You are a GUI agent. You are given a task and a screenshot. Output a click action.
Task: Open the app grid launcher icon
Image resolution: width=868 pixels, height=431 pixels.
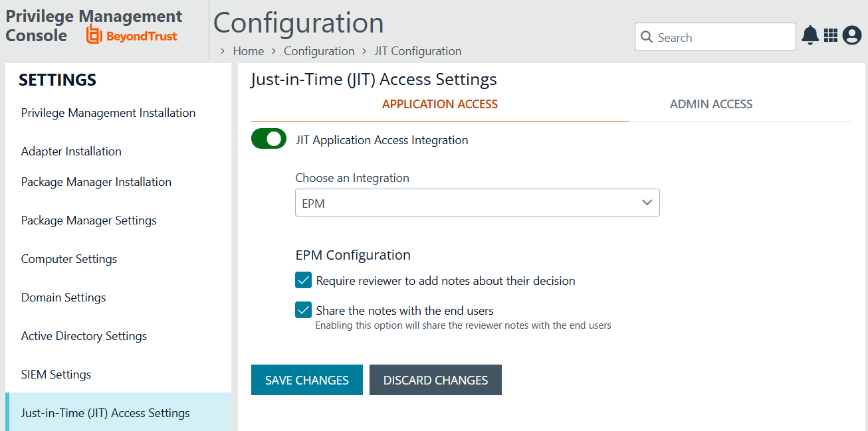[831, 36]
